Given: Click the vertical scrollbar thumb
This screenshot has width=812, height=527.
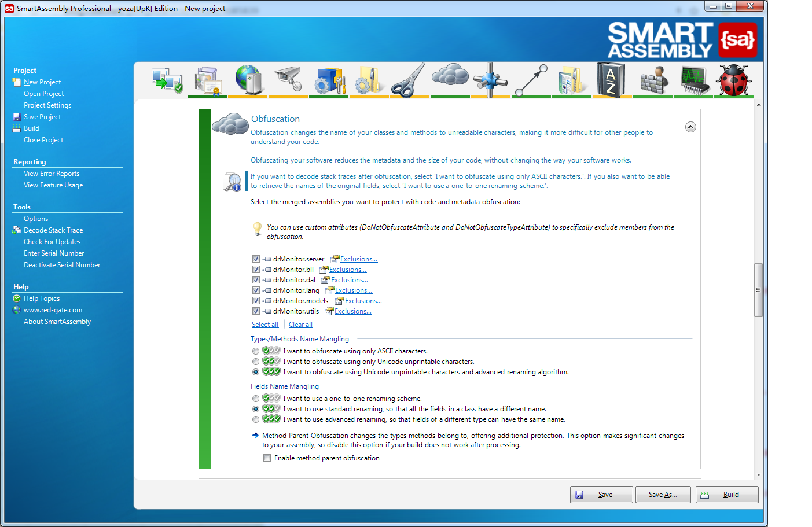Looking at the screenshot, I should tap(758, 290).
